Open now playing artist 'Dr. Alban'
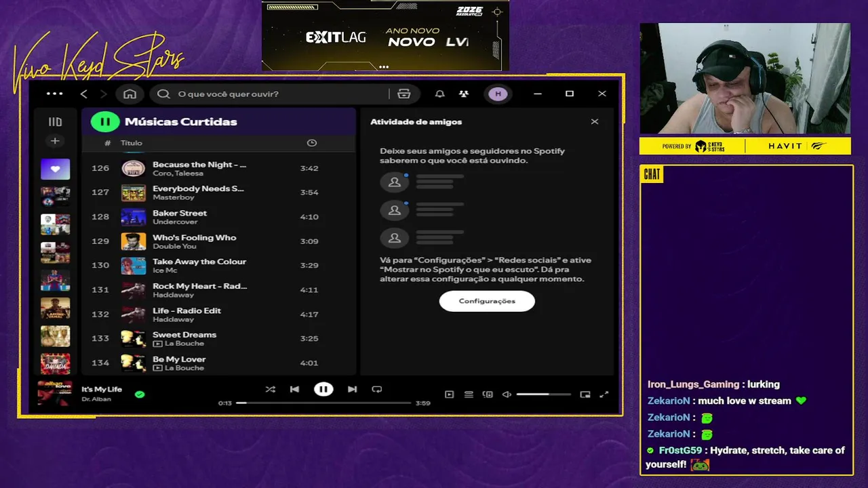The height and width of the screenshot is (488, 868). pos(96,399)
